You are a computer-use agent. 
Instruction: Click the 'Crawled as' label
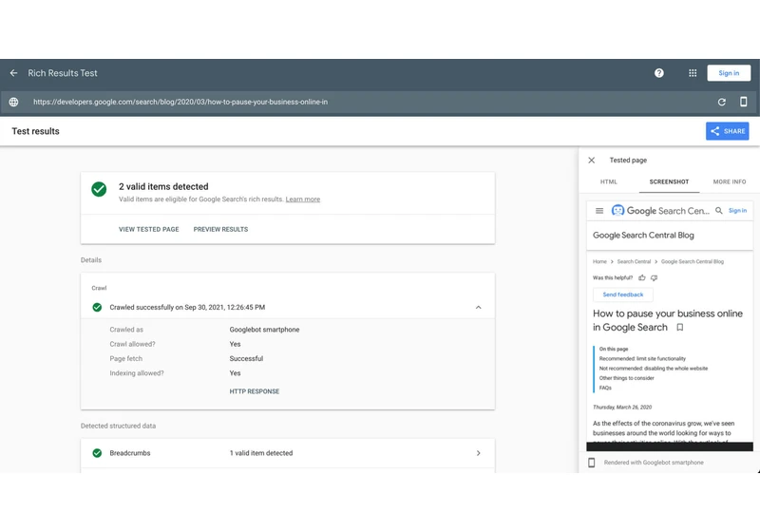pyautogui.click(x=126, y=330)
